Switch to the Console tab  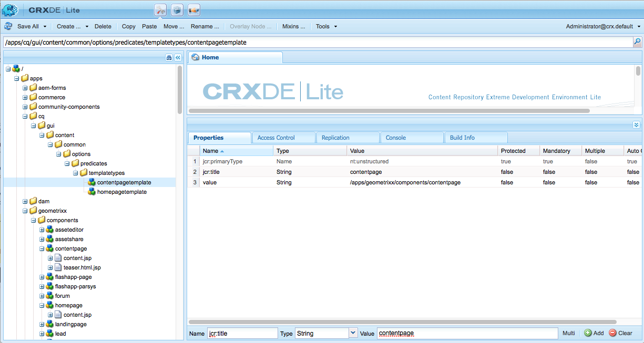[x=412, y=138]
